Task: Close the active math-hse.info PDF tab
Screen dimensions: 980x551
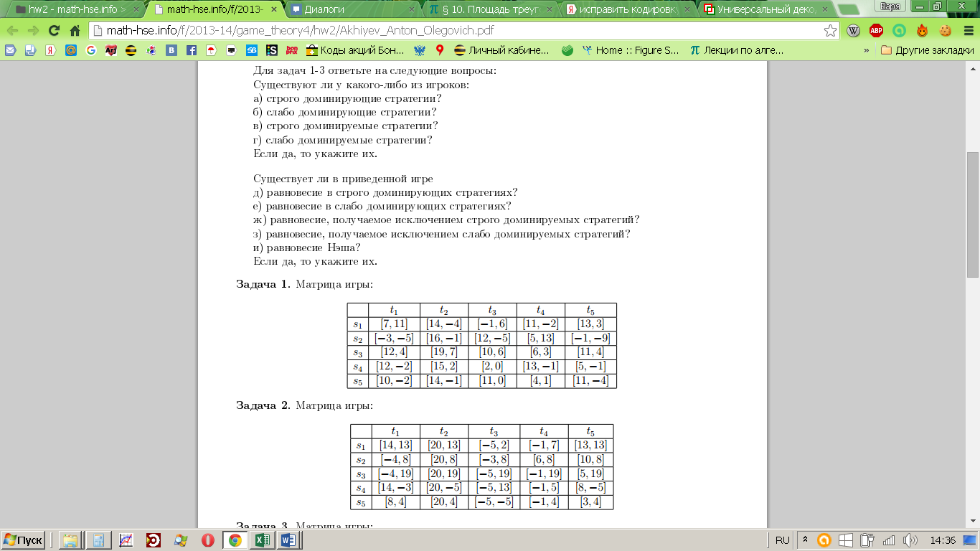Action: click(x=274, y=9)
